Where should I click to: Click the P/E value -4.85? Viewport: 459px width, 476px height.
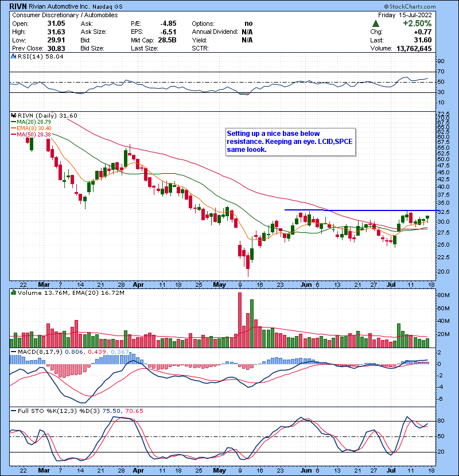click(168, 24)
